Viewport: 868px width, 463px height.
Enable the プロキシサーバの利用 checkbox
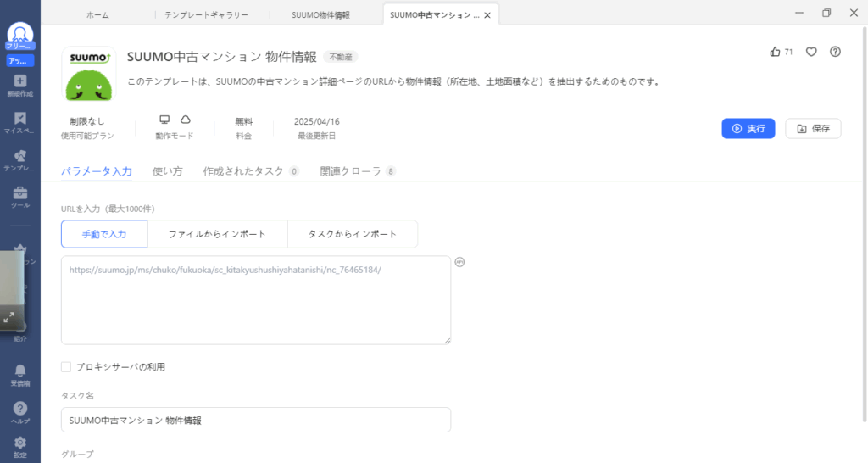pos(66,366)
